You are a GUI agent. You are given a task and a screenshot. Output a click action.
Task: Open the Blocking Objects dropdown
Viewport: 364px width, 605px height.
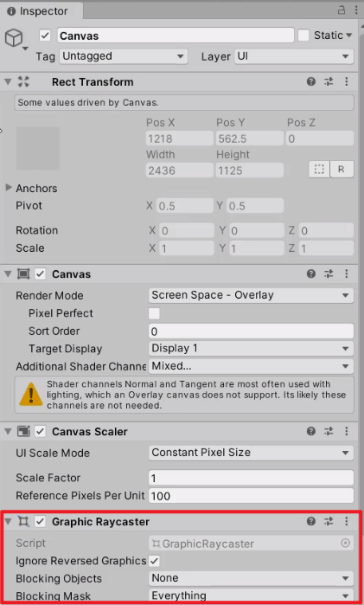(251, 578)
